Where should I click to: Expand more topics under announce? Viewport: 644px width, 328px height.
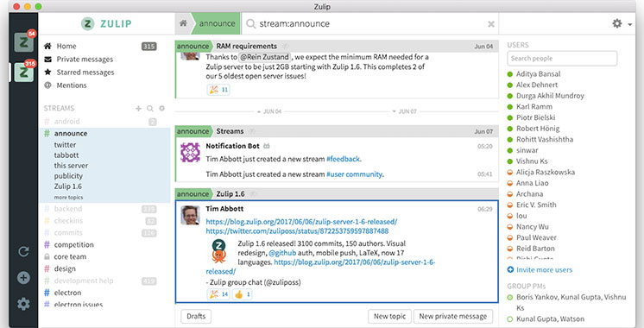(68, 198)
